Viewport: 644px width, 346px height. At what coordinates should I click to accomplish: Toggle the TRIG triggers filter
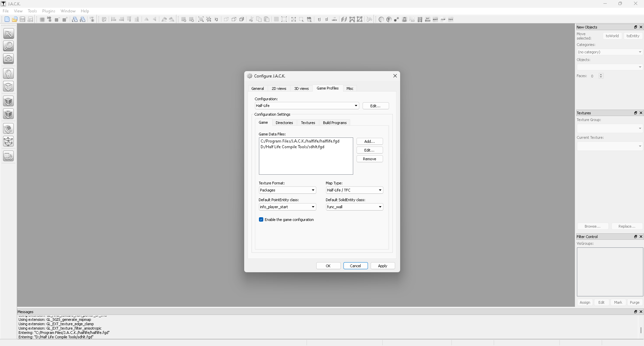[x=451, y=19]
